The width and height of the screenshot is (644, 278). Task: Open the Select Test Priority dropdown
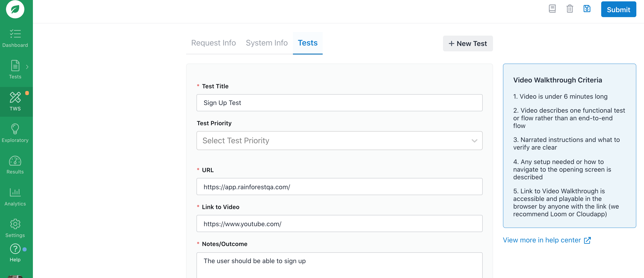(x=339, y=141)
